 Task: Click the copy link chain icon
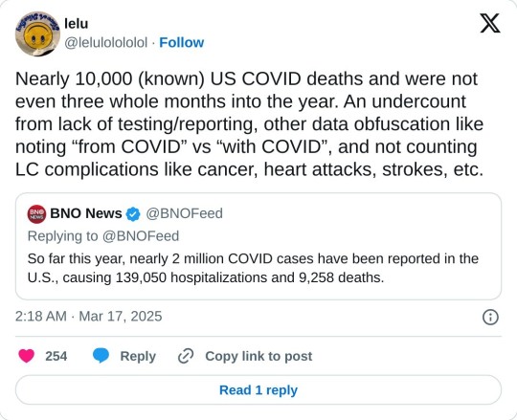coord(186,356)
